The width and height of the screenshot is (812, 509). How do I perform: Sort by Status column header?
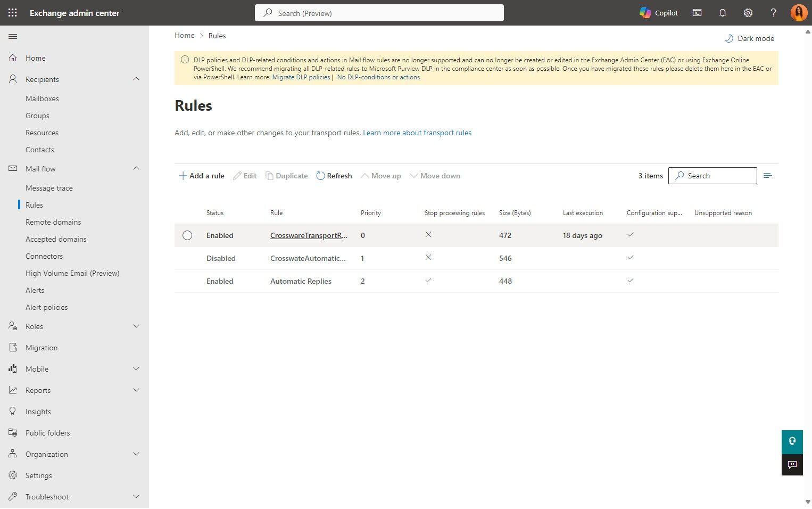[x=215, y=213]
